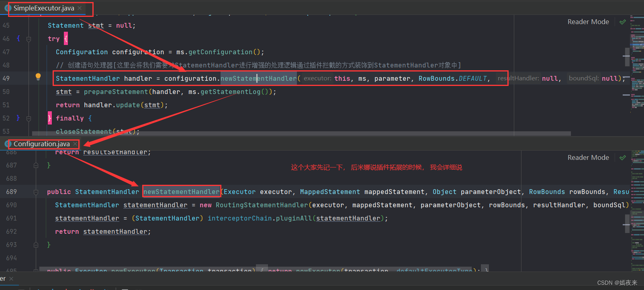
Task: Collapse the finally block fold at line 52
Action: click(x=29, y=118)
